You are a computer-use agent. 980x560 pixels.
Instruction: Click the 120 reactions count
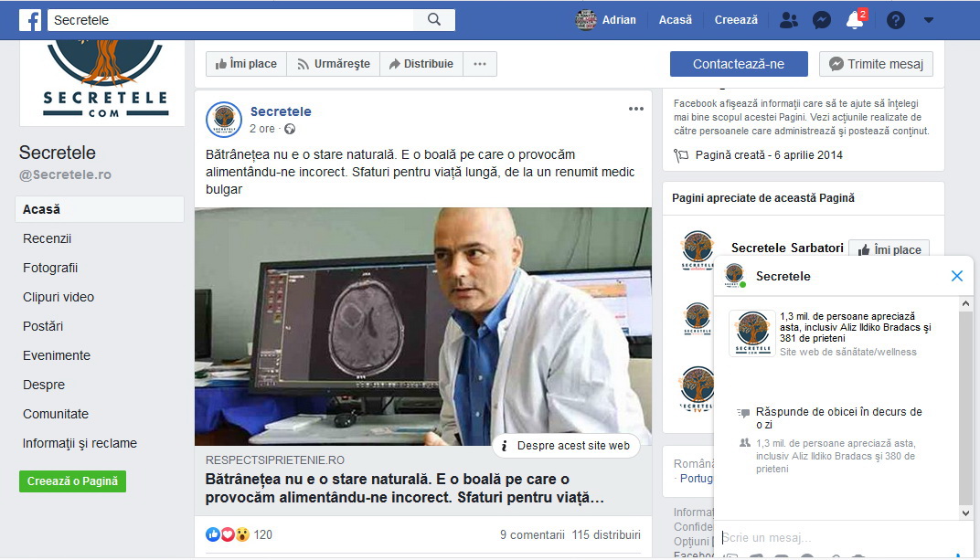[262, 535]
